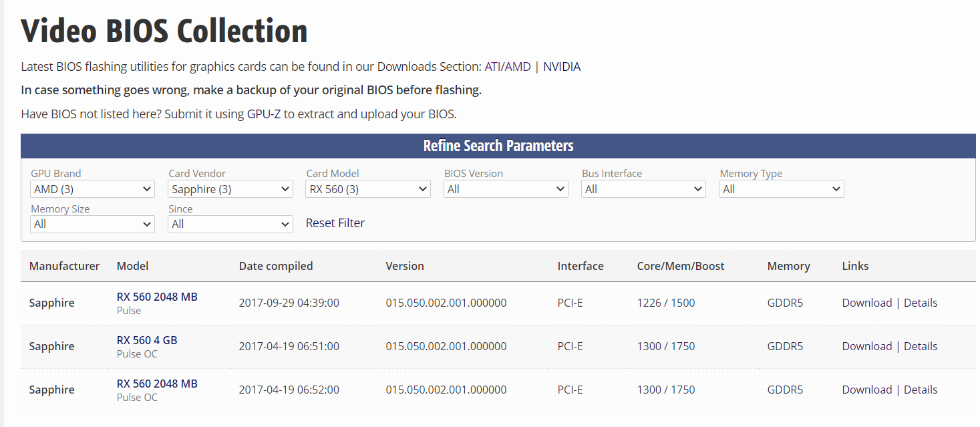The width and height of the screenshot is (980, 427).
Task: Click PCI-E in the 2017-09-29 row
Action: (x=570, y=303)
